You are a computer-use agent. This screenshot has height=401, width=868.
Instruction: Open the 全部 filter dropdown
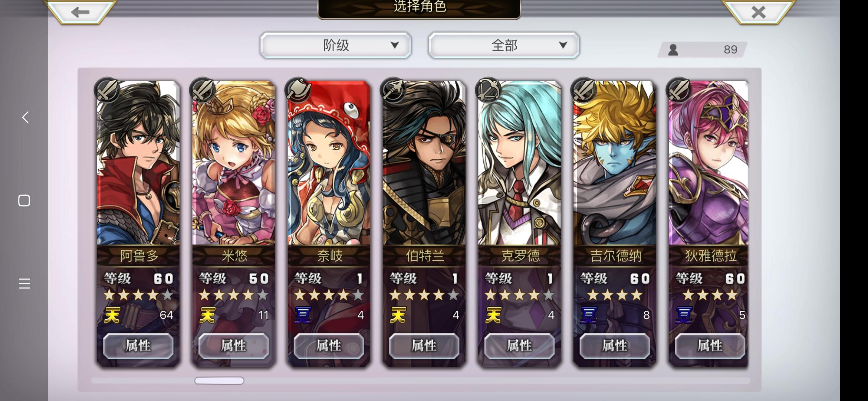click(504, 45)
